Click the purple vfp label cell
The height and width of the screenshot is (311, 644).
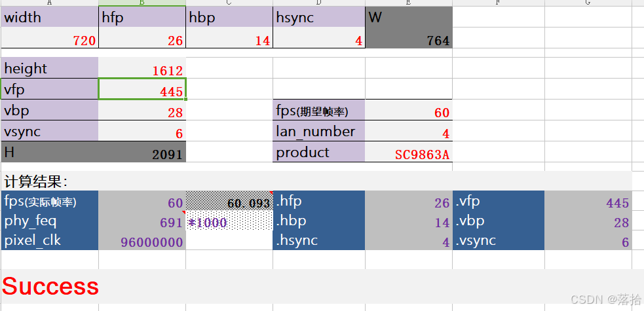pos(49,89)
